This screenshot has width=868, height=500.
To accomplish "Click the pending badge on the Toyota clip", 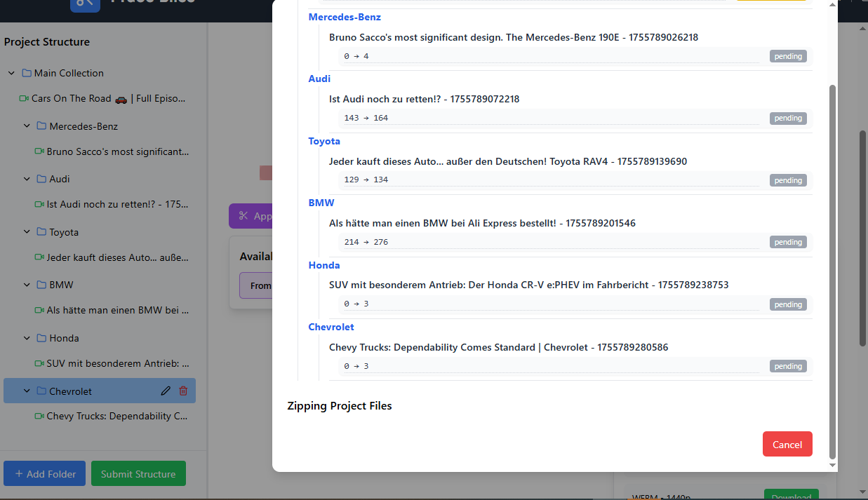I will (788, 180).
